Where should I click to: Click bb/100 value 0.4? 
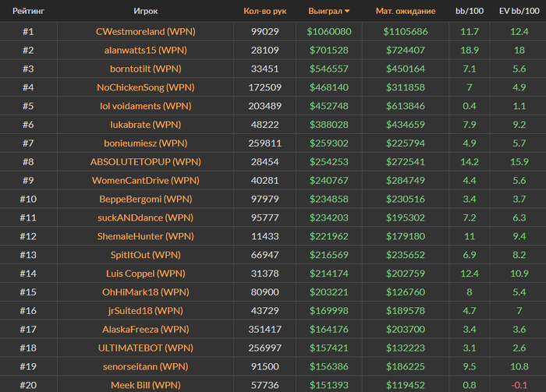click(470, 106)
